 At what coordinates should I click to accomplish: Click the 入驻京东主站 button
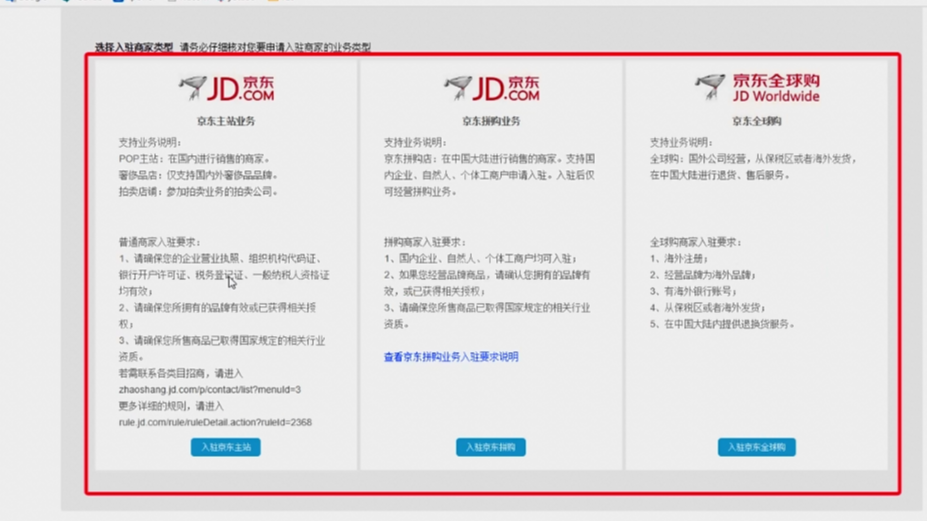pyautogui.click(x=225, y=447)
